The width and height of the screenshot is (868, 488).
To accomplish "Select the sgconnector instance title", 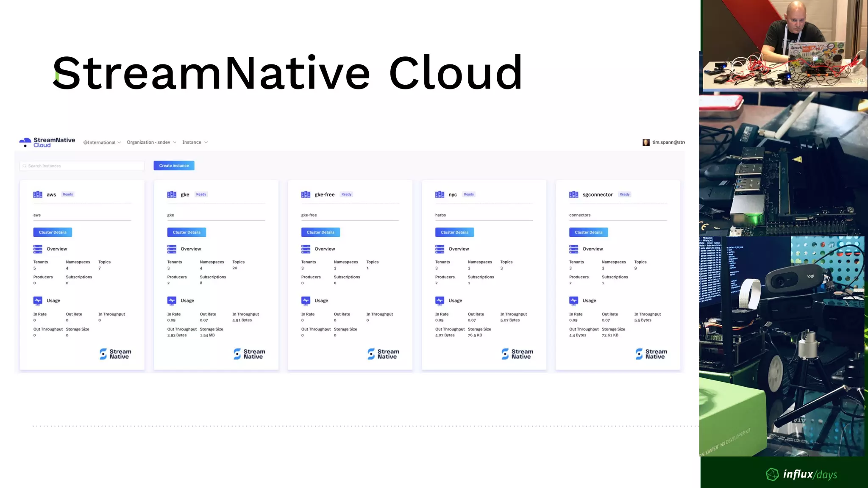I will point(598,195).
